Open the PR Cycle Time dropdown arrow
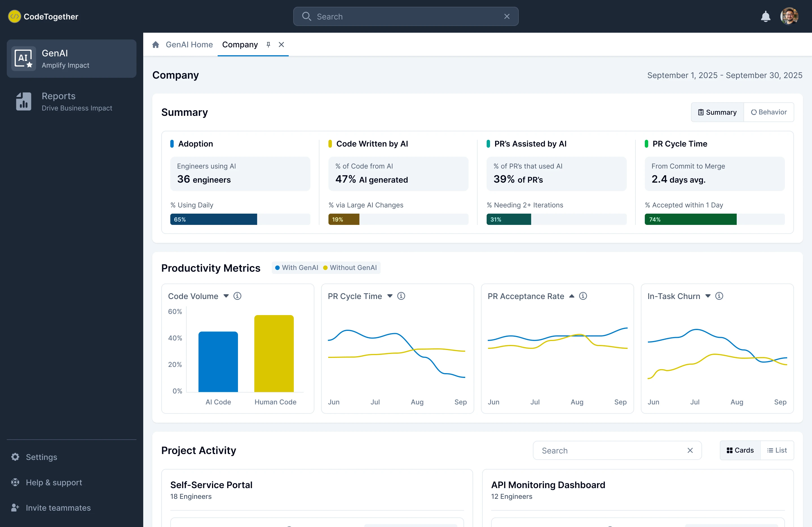812x527 pixels. [x=390, y=296]
